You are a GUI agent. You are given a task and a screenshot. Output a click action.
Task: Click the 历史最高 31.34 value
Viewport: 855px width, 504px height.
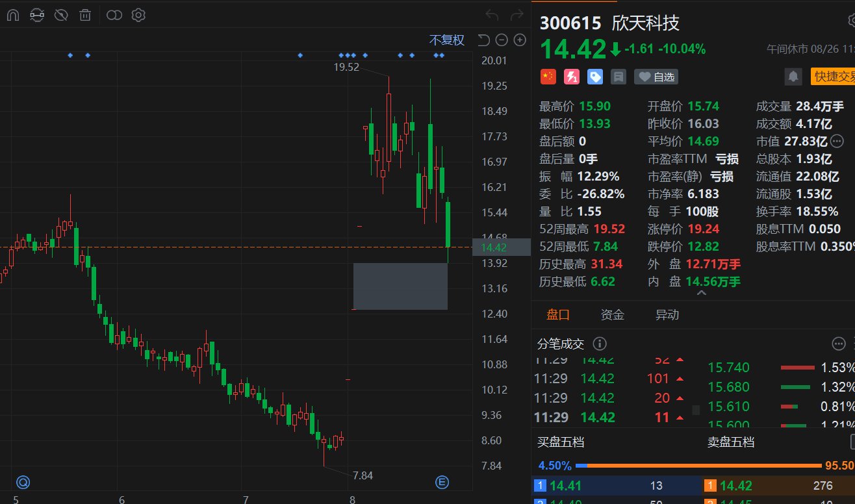(x=607, y=264)
